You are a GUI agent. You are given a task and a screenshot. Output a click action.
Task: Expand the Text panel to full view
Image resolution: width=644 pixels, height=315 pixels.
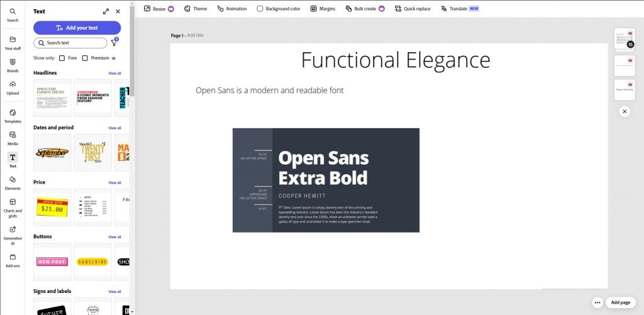106,11
